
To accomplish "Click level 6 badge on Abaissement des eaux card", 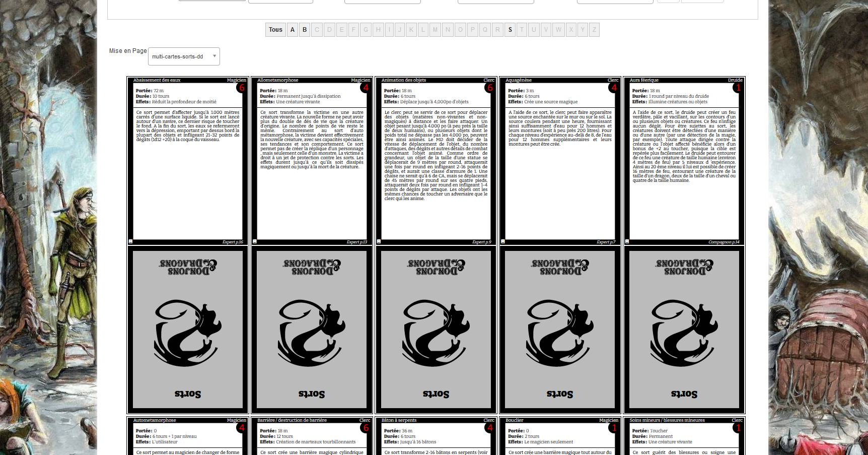I will [242, 88].
